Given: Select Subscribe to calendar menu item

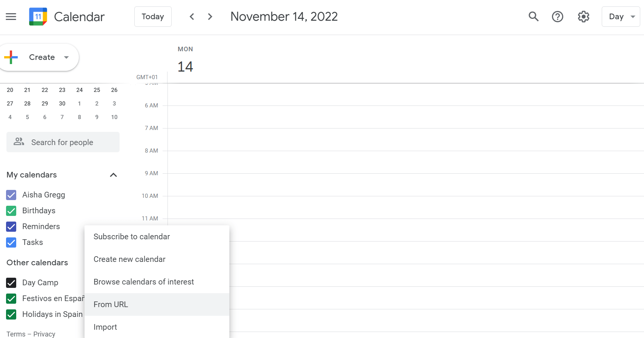Looking at the screenshot, I should [132, 237].
